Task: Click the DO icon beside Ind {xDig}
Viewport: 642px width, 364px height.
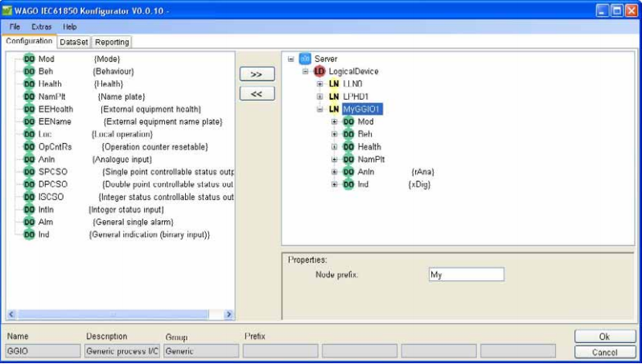Action: coord(348,185)
